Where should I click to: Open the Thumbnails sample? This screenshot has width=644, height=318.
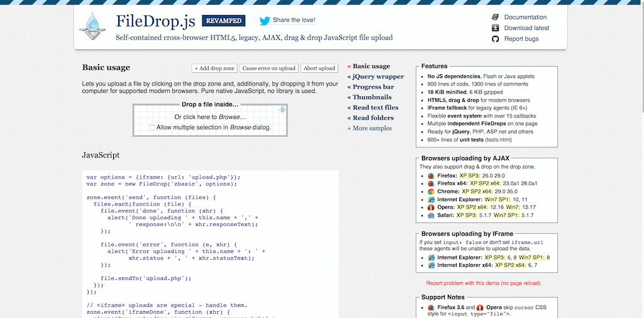[372, 97]
